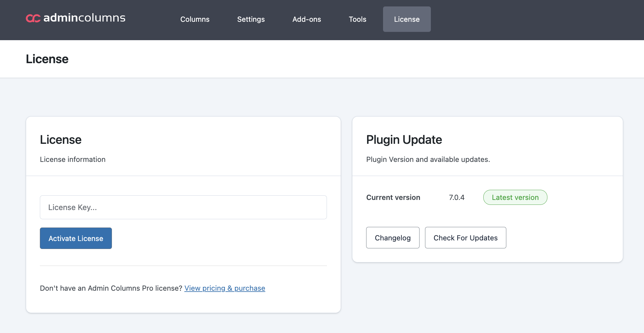Image resolution: width=644 pixels, height=333 pixels.
Task: Switch to the Settings tab
Action: point(251,19)
